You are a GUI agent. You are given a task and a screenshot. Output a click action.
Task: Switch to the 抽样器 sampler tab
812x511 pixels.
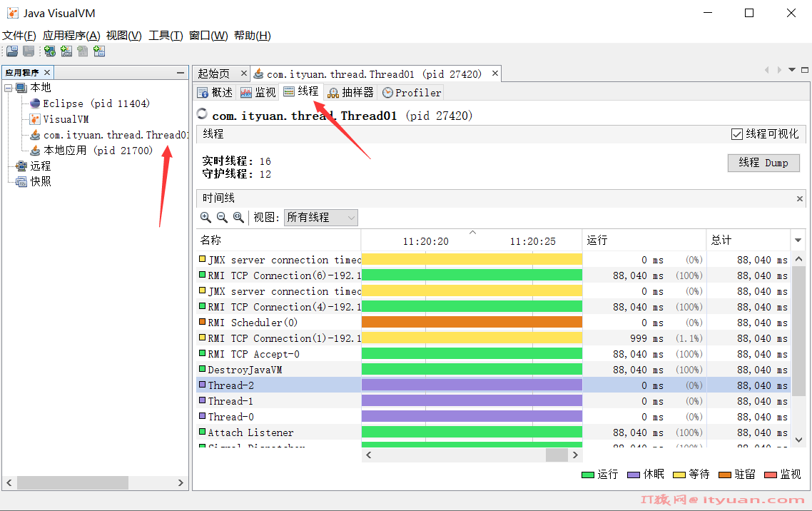tap(350, 92)
